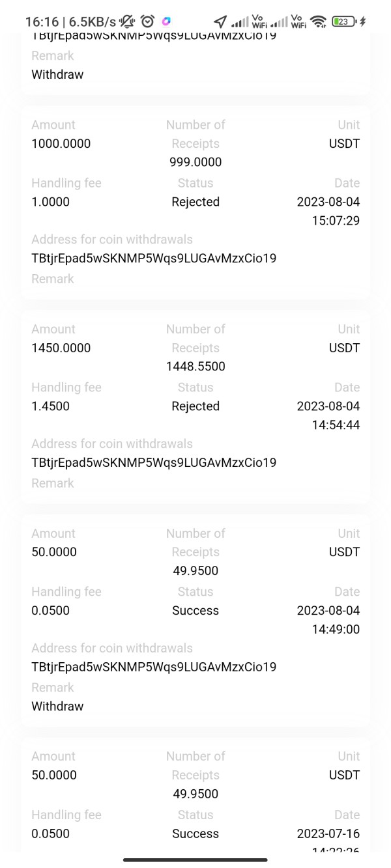Tap the 1448.5500 receipts value
This screenshot has width=391, height=868.
195,367
